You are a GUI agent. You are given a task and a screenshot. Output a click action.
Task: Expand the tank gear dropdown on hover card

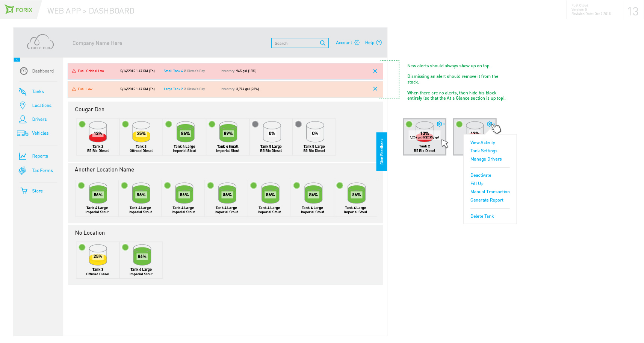440,124
